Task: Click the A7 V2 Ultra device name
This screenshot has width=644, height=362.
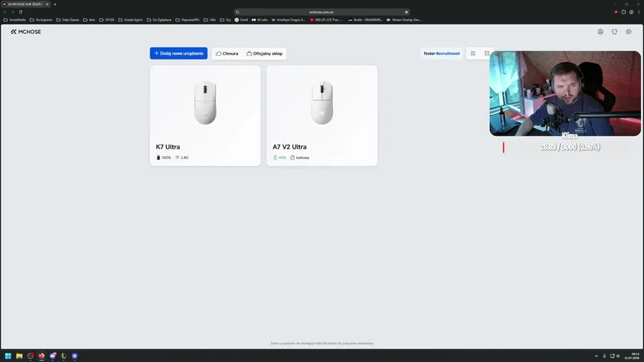Action: [x=290, y=146]
